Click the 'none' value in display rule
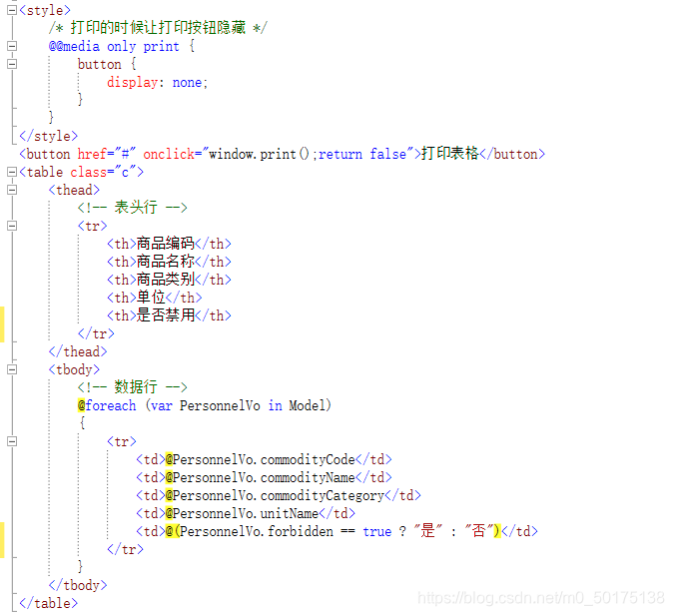This screenshot has height=616, width=674. point(187,82)
